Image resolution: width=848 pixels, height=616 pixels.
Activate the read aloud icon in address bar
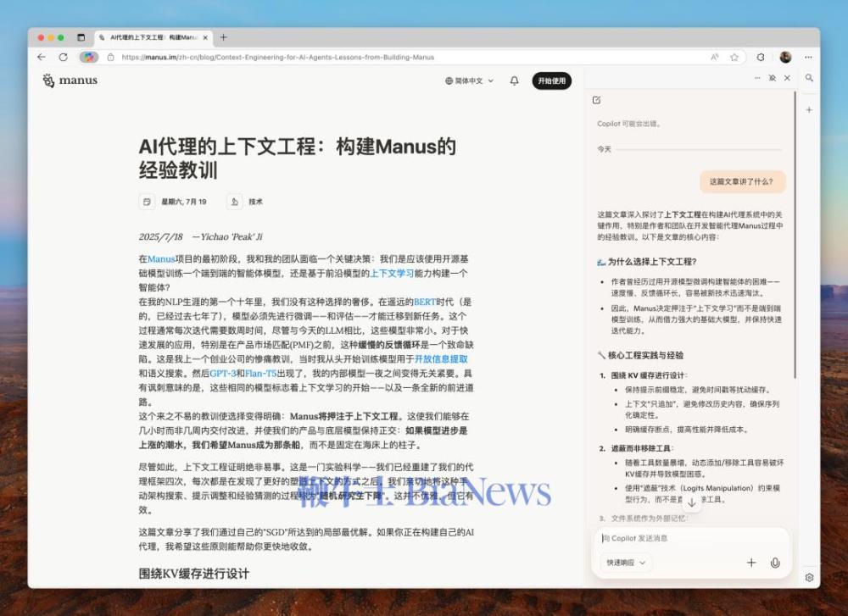click(x=715, y=57)
